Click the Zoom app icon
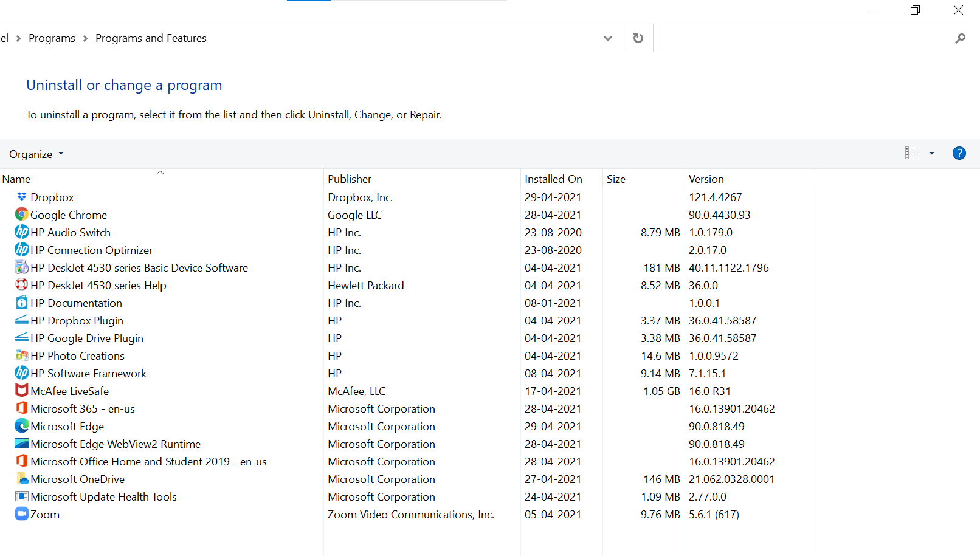Viewport: 980px width, 556px height. pos(22,514)
